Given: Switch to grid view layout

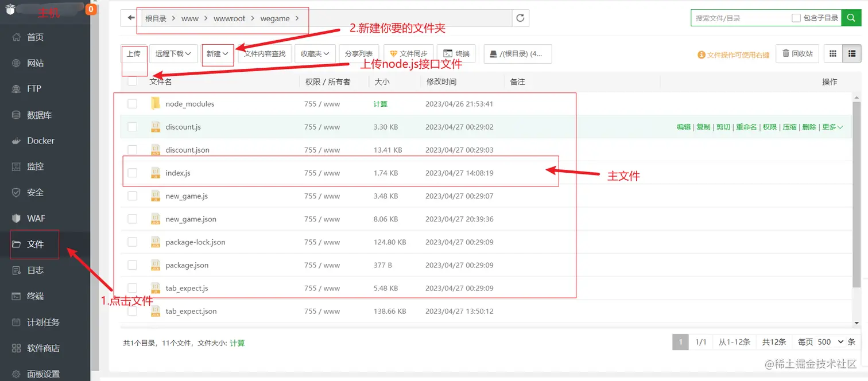Looking at the screenshot, I should (x=832, y=54).
